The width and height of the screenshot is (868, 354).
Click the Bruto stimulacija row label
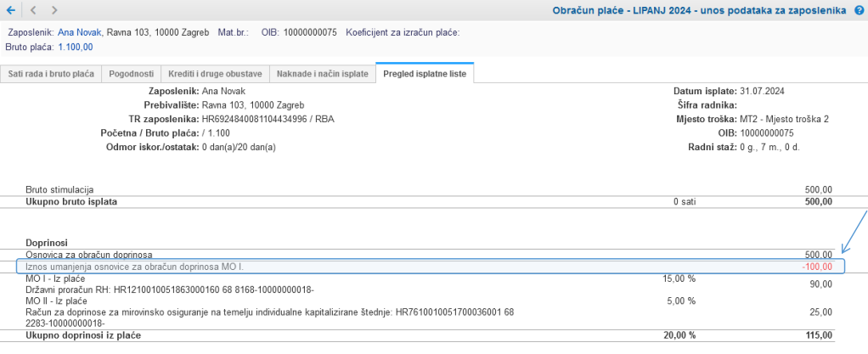point(59,189)
